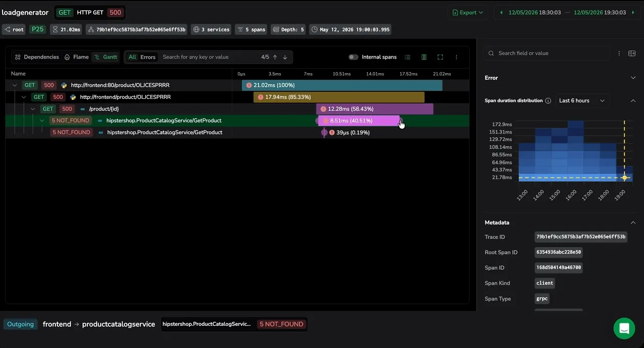This screenshot has height=348, width=644.
Task: Click the 12.28ms (58.43%) Gantt bar
Action: tap(374, 108)
